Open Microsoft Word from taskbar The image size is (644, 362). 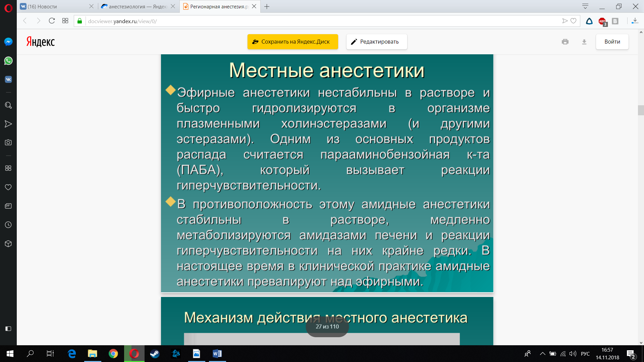(x=217, y=354)
